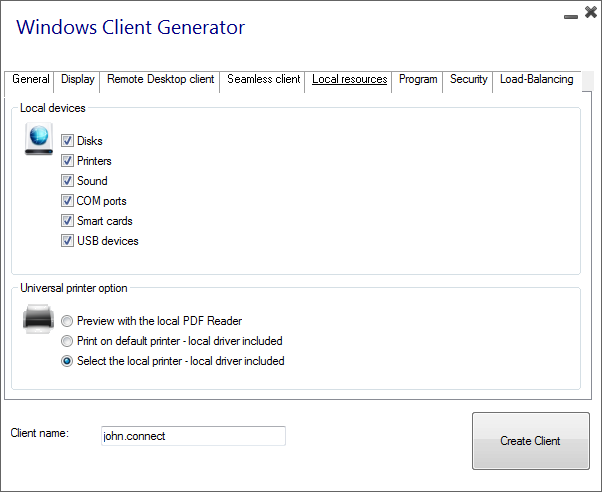
Task: Switch to the Security tab
Action: tap(468, 80)
